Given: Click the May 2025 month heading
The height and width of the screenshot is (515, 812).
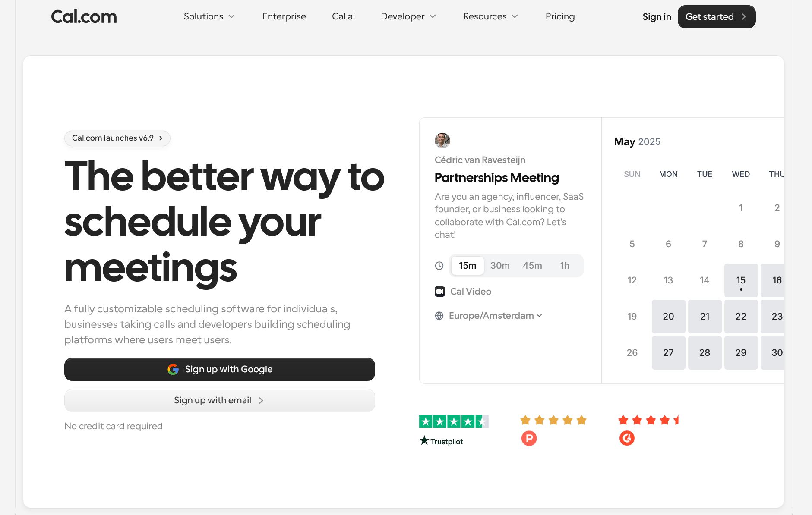Looking at the screenshot, I should [637, 142].
